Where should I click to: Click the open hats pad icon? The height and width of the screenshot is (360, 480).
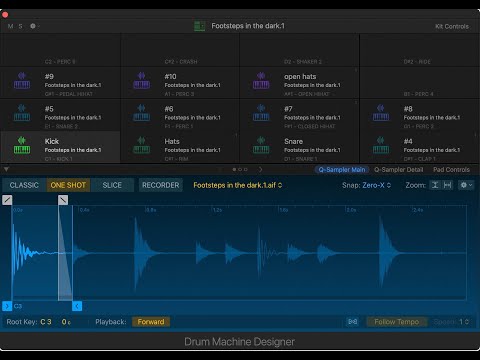(261, 80)
